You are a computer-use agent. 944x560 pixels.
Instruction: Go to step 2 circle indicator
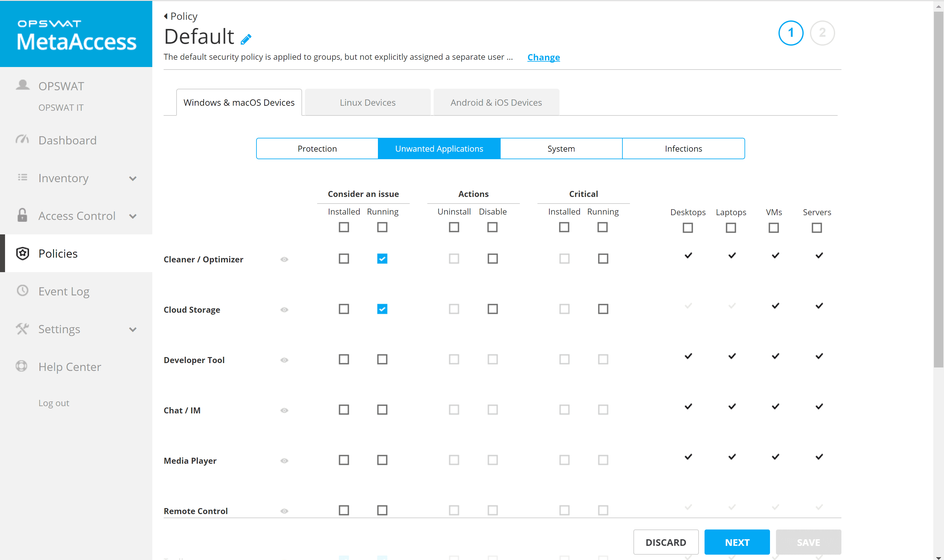pyautogui.click(x=823, y=33)
